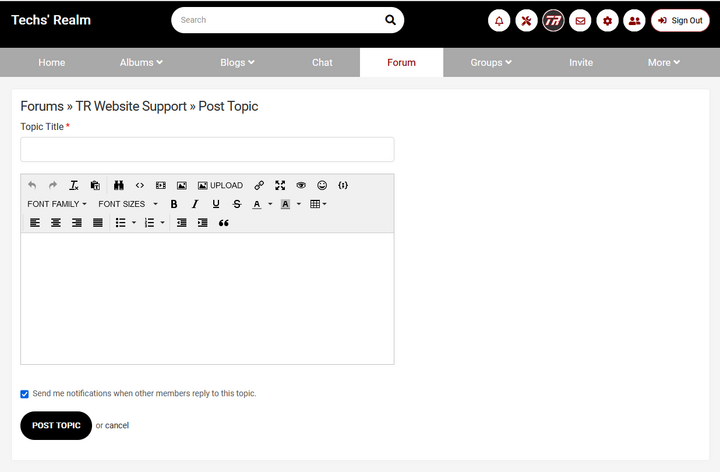Expand bullet list style arrow
The width and height of the screenshot is (720, 472).
click(x=134, y=223)
